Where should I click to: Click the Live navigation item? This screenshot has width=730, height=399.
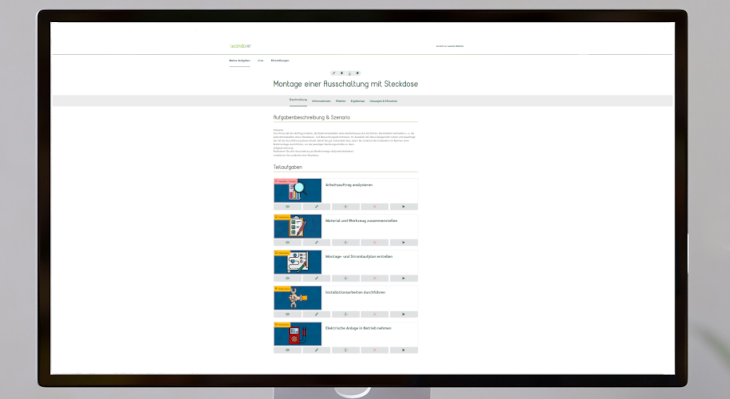pyautogui.click(x=260, y=61)
